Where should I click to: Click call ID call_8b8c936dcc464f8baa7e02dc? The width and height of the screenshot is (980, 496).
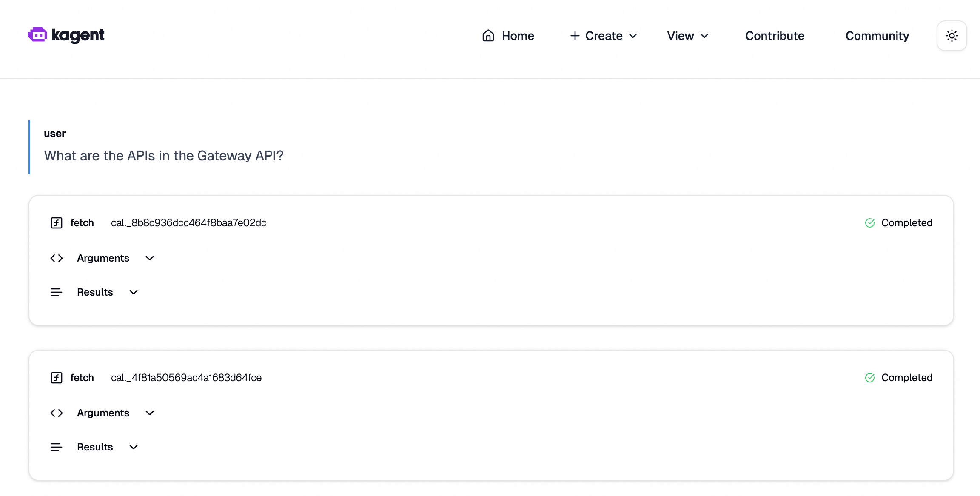pos(188,223)
